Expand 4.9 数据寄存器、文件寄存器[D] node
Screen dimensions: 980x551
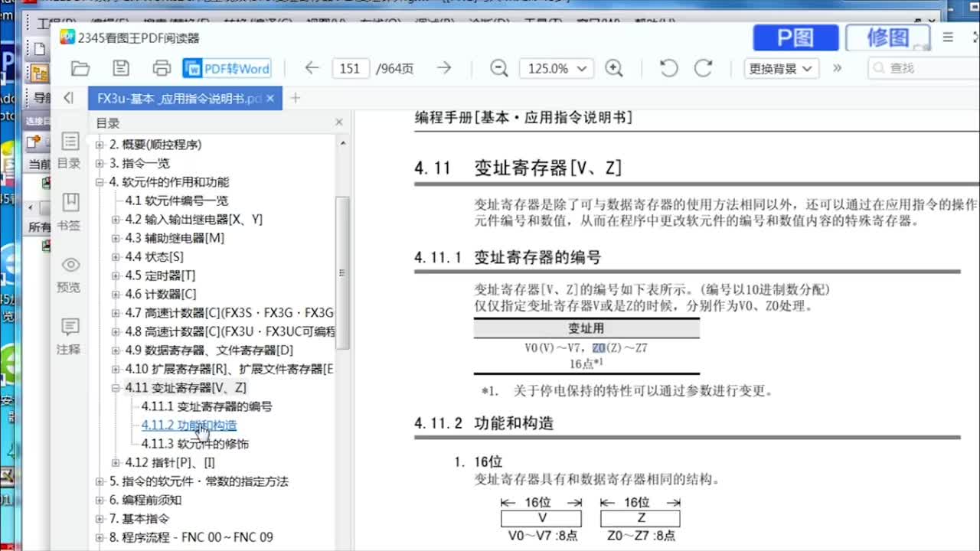[x=116, y=350]
